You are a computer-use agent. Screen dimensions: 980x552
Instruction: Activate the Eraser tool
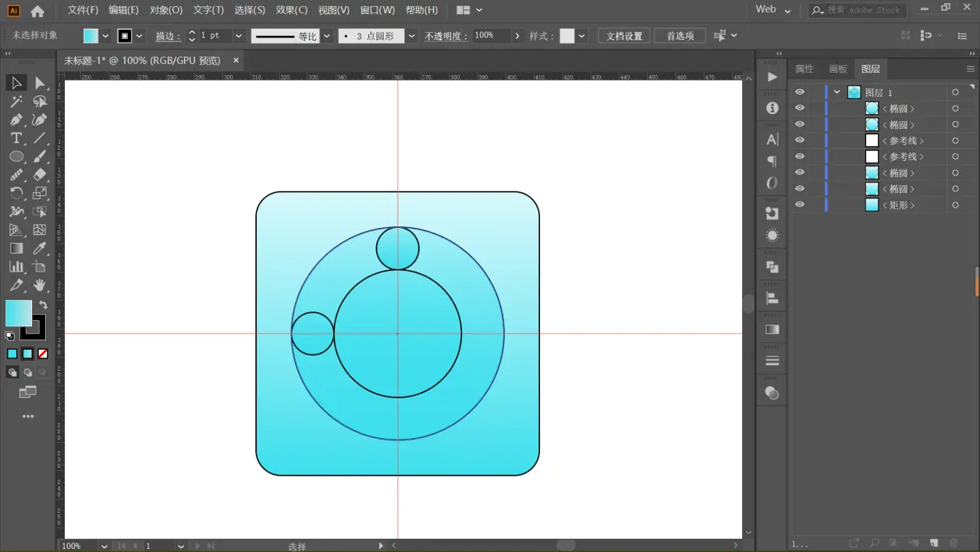click(40, 175)
